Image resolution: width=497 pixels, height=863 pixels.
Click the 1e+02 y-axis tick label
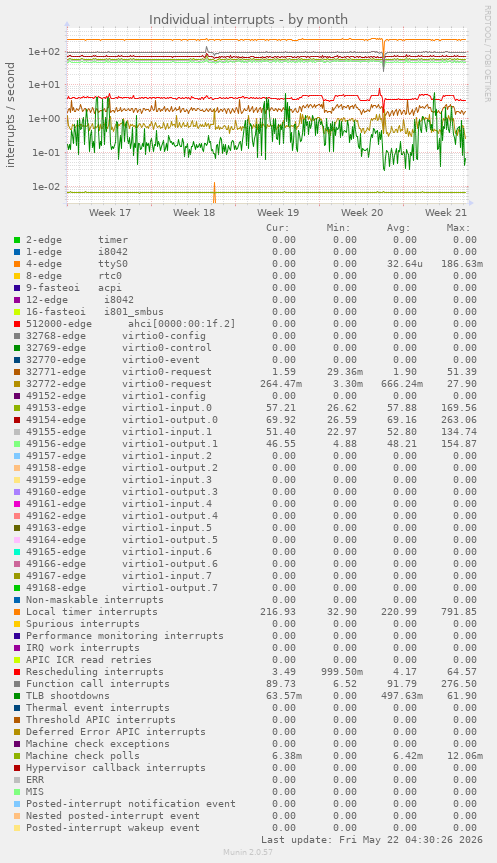click(45, 52)
